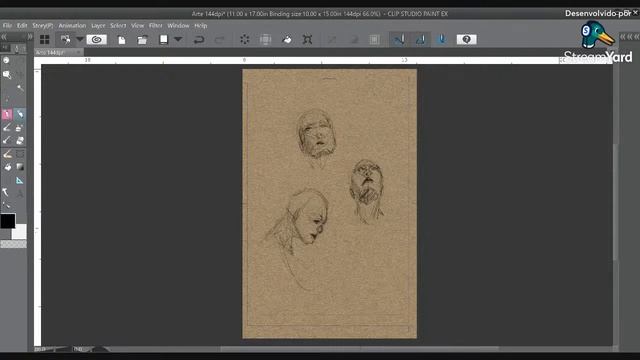Click the vertical canvas scrollbar
This screenshot has height=360, width=640.
point(616,202)
